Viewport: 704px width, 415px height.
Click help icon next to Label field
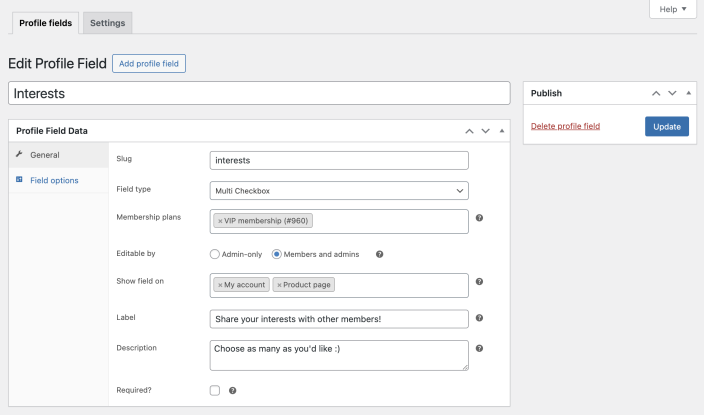[x=479, y=318]
